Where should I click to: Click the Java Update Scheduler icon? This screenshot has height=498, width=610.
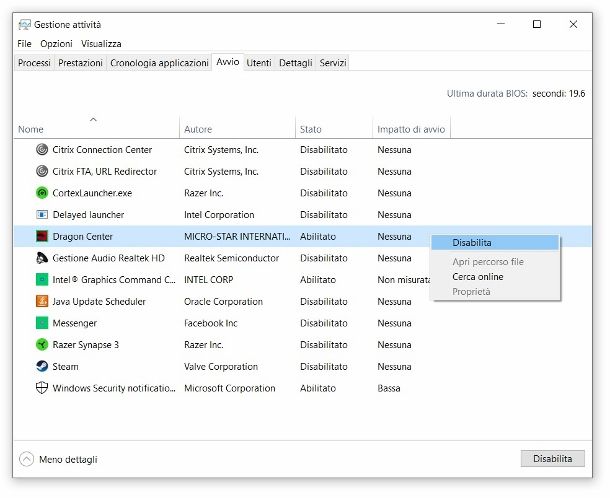tap(42, 301)
